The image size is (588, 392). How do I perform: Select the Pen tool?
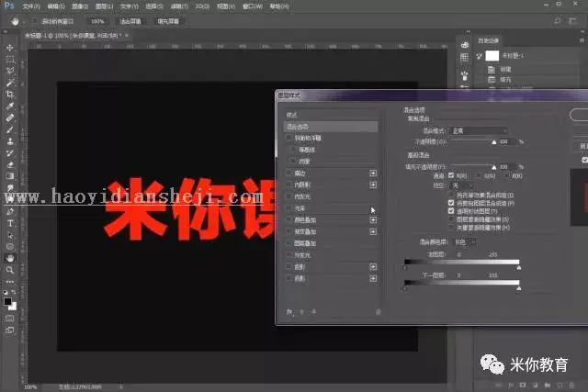click(10, 211)
